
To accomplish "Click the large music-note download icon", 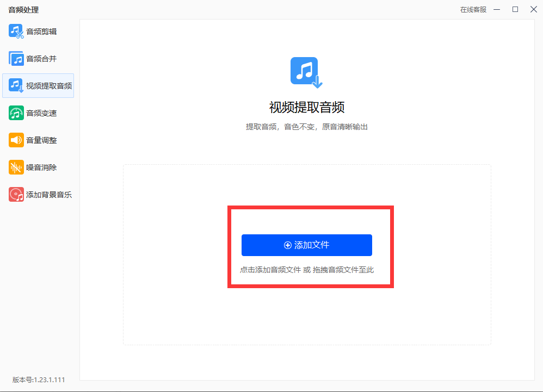I will point(306,73).
